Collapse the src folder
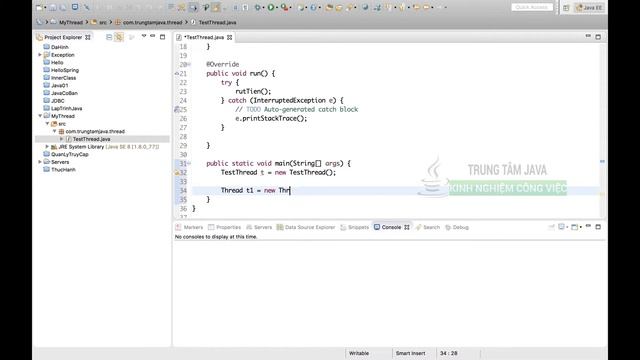The image size is (640, 360). 47,124
